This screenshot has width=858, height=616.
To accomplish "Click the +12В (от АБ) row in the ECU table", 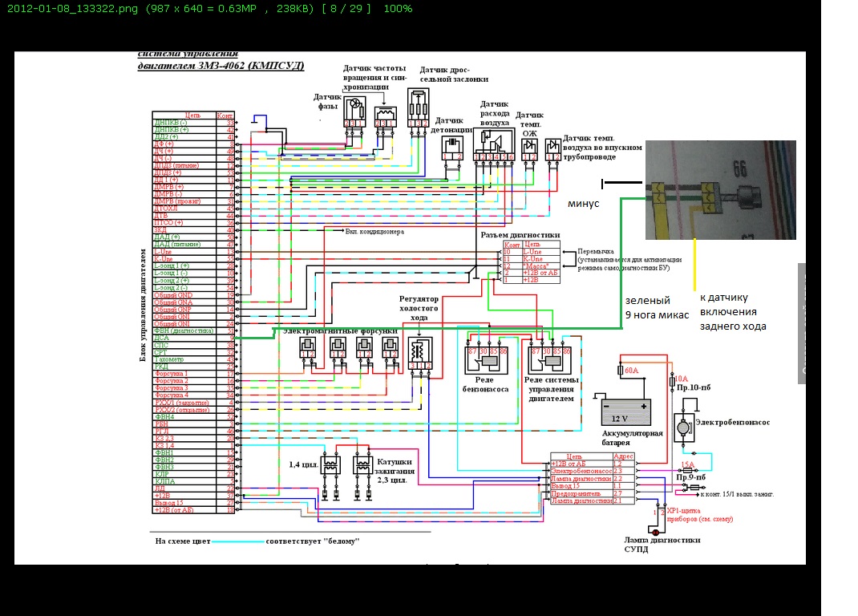I will (194, 510).
